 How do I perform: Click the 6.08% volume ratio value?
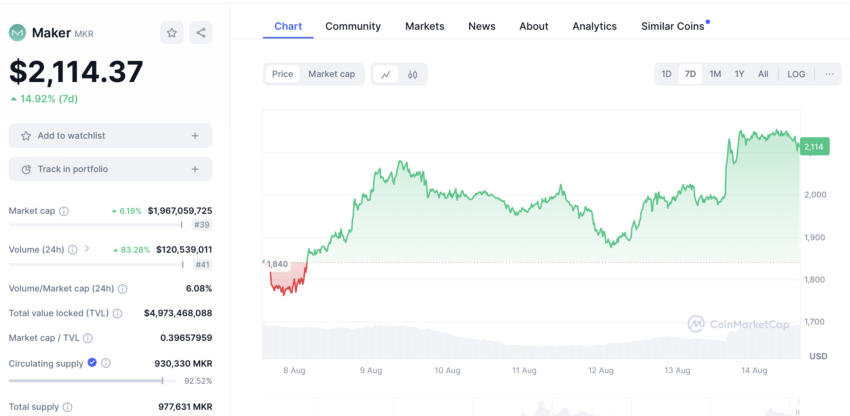[x=199, y=289]
